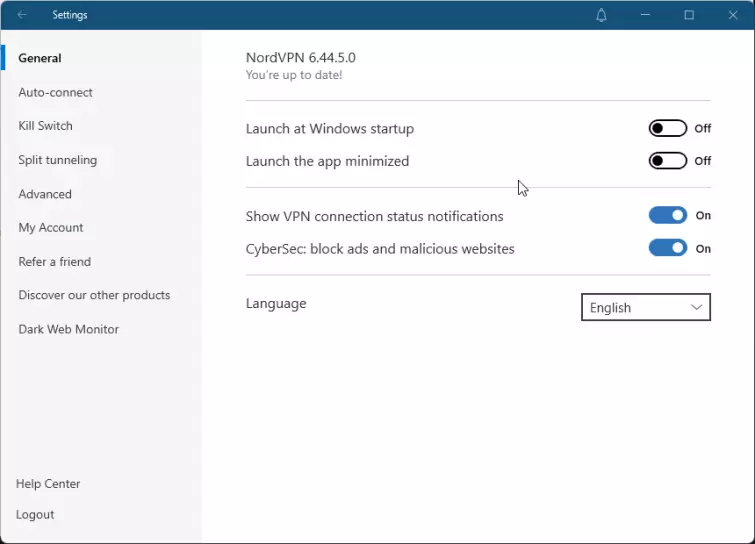
Task: Click the back arrow in title bar
Action: 22,15
